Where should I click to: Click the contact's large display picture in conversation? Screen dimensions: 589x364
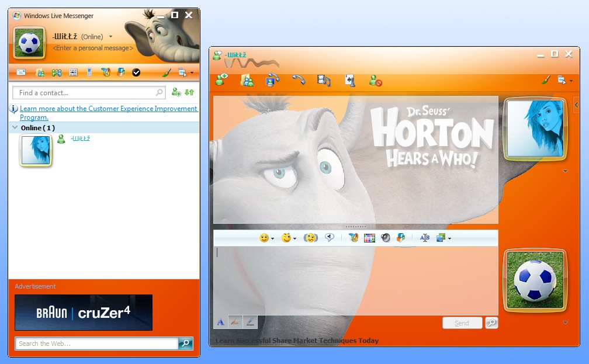coord(535,129)
